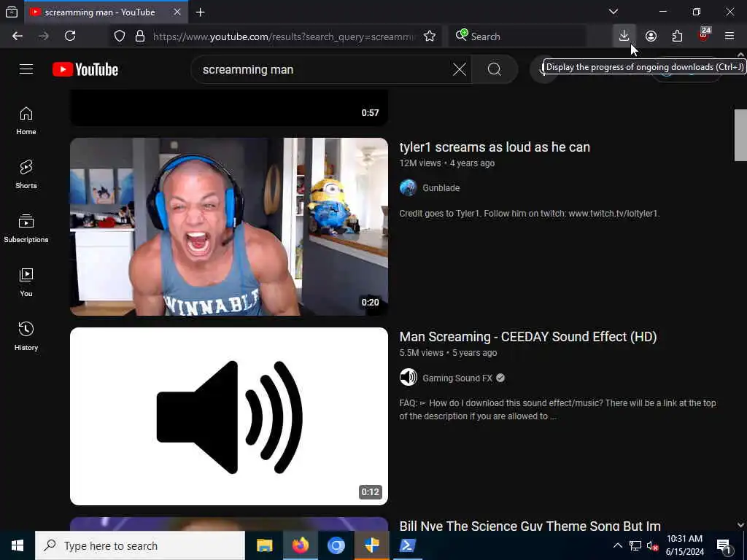Viewport: 747px width, 560px height.
Task: Click the network tray icon
Action: click(635, 545)
